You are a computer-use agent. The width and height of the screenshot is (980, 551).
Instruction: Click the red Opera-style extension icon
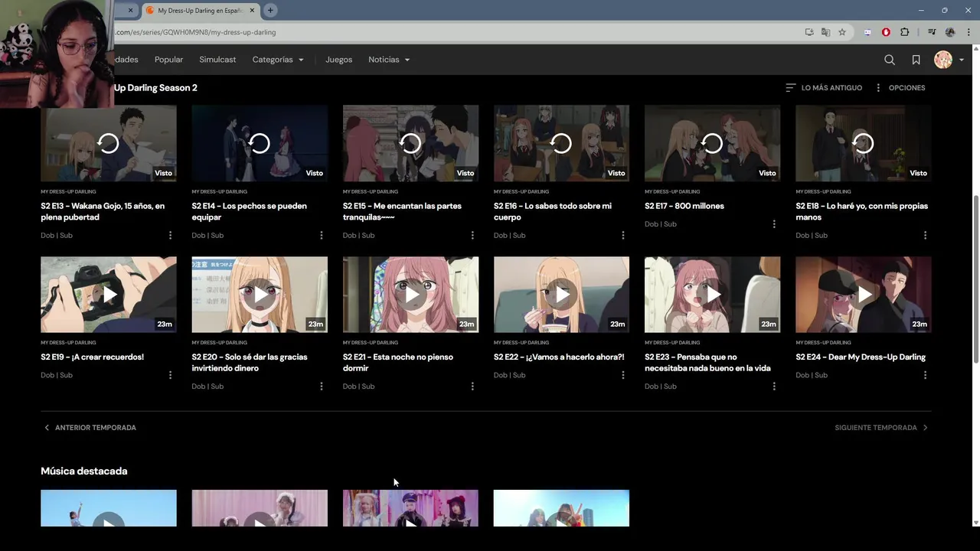886,32
